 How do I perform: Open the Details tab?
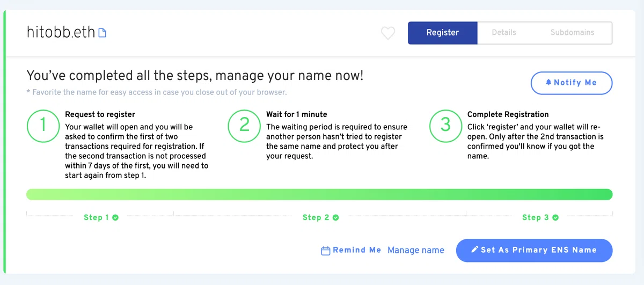(504, 33)
